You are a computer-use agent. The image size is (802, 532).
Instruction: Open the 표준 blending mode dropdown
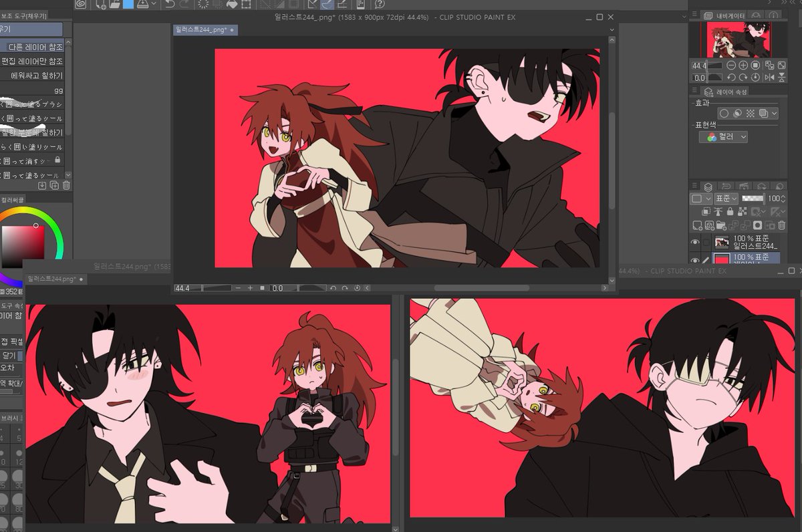point(726,199)
